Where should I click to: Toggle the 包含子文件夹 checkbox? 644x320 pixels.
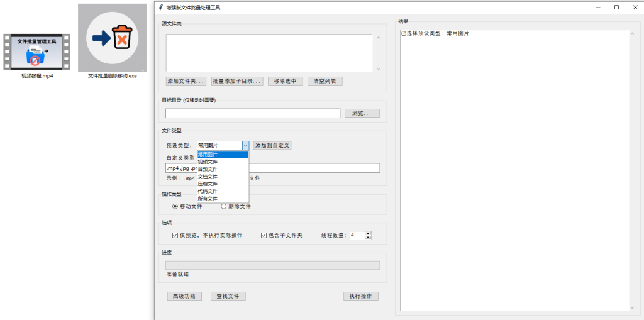(264, 235)
